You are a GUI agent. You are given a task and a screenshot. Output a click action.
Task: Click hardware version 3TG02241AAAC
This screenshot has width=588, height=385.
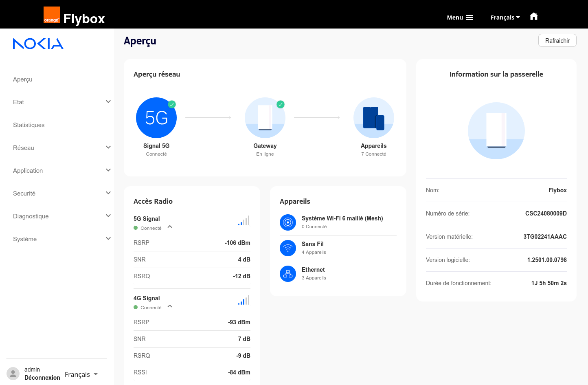tap(545, 237)
